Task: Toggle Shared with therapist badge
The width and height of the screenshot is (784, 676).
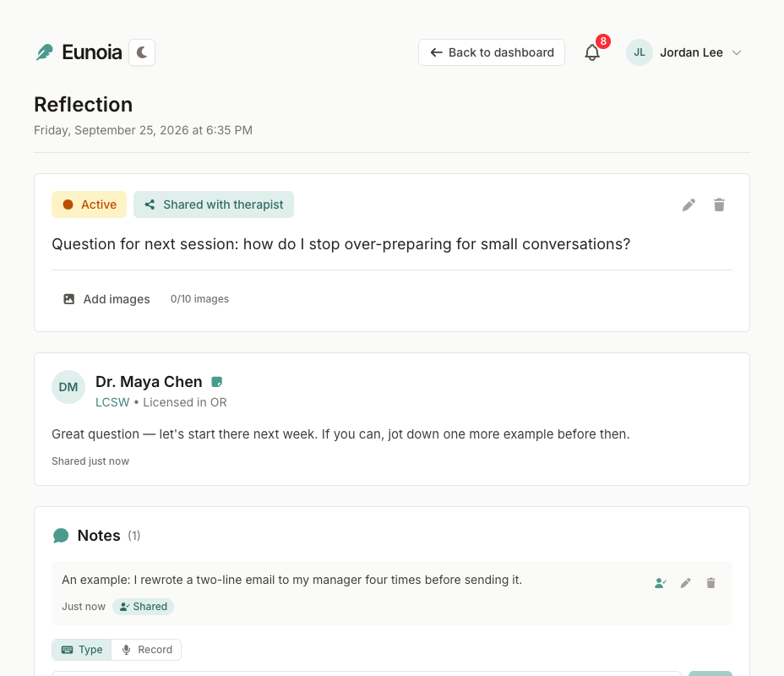Action: click(214, 204)
